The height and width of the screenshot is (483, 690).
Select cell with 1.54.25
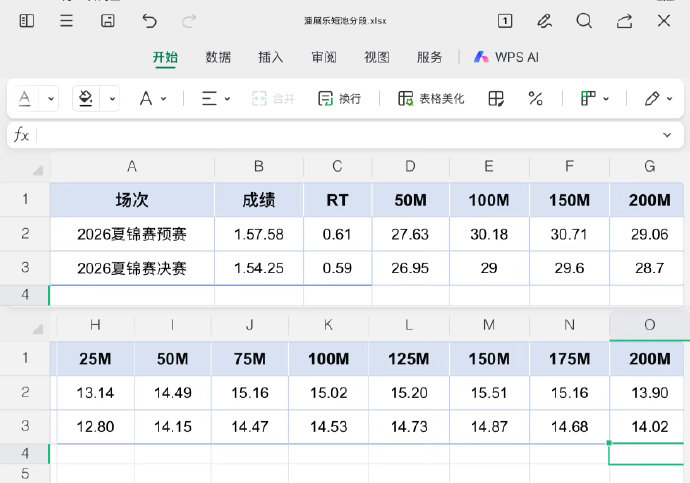tap(259, 268)
